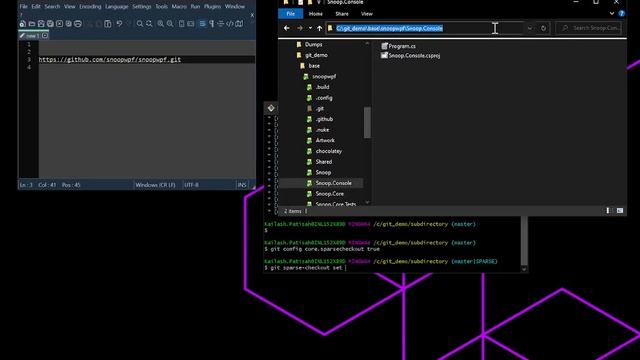Click navigation tree scrollbar thumb
Screen dimensions: 640x360
click(x=367, y=122)
